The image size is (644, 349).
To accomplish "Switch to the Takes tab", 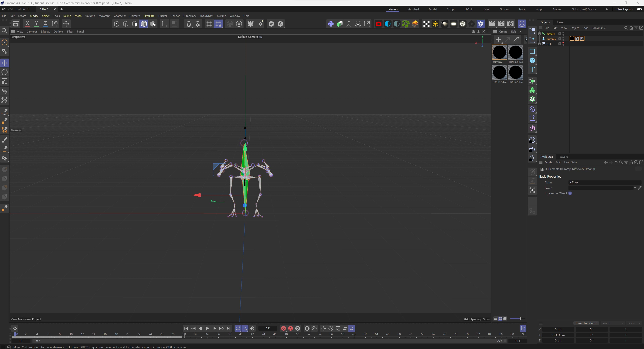I will point(560,22).
